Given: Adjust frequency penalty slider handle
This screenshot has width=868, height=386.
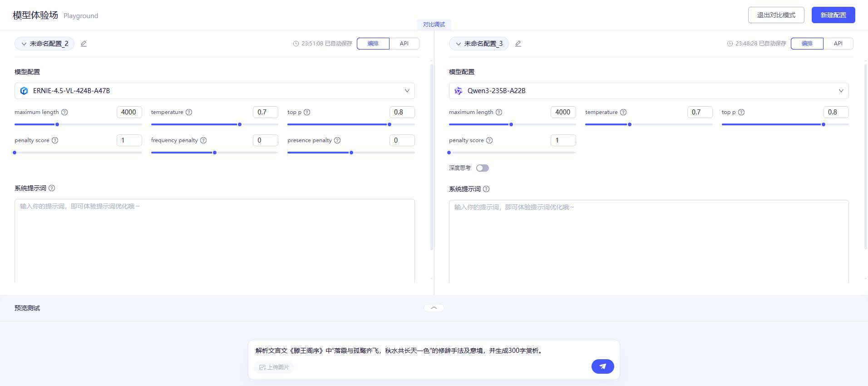Looking at the screenshot, I should pyautogui.click(x=215, y=153).
